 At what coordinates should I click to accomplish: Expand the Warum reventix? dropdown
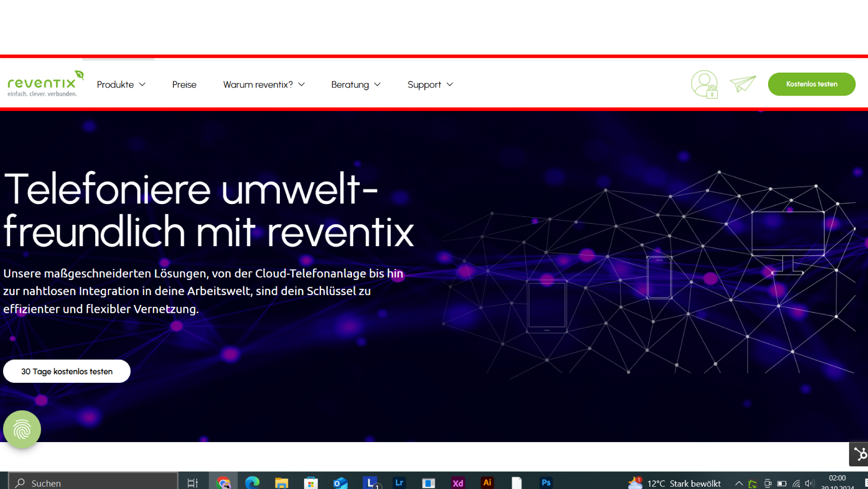(264, 84)
